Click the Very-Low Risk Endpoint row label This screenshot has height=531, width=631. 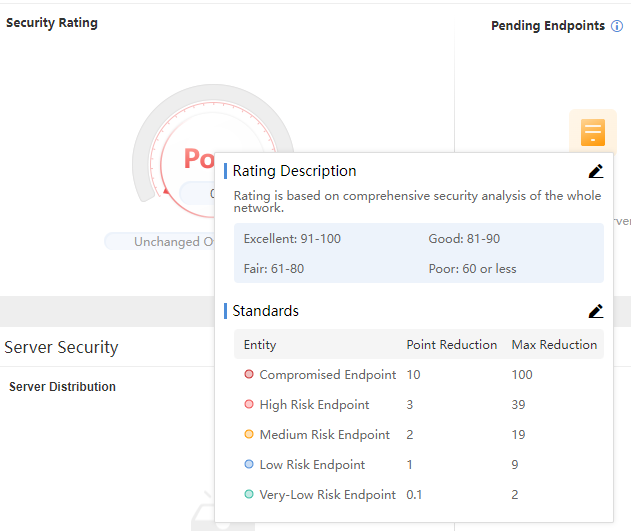click(328, 495)
